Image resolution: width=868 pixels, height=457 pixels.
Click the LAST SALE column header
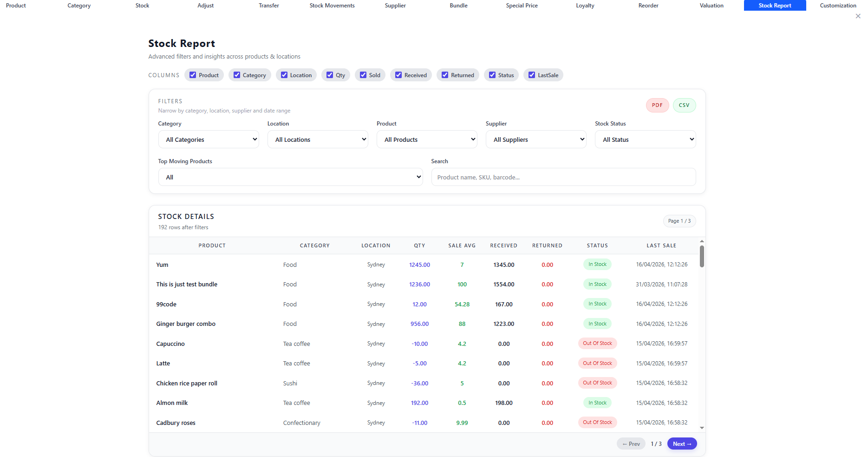(661, 245)
